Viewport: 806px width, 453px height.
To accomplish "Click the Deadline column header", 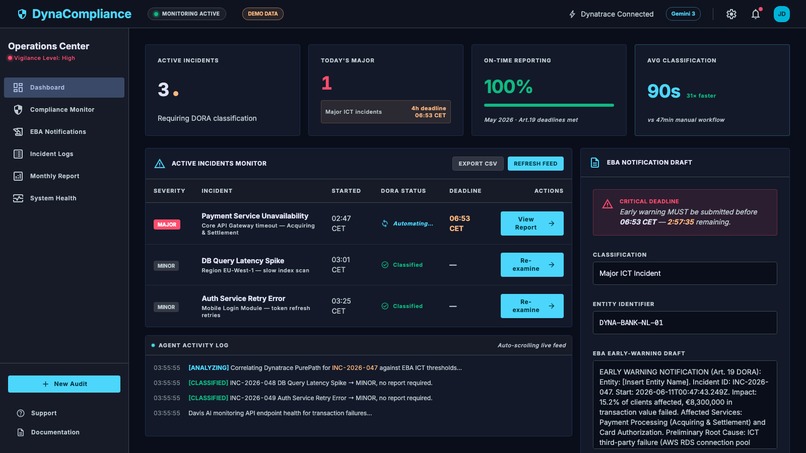I will click(x=465, y=191).
